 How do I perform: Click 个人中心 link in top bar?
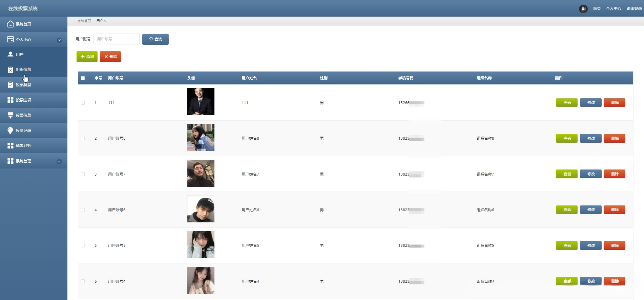(614, 9)
